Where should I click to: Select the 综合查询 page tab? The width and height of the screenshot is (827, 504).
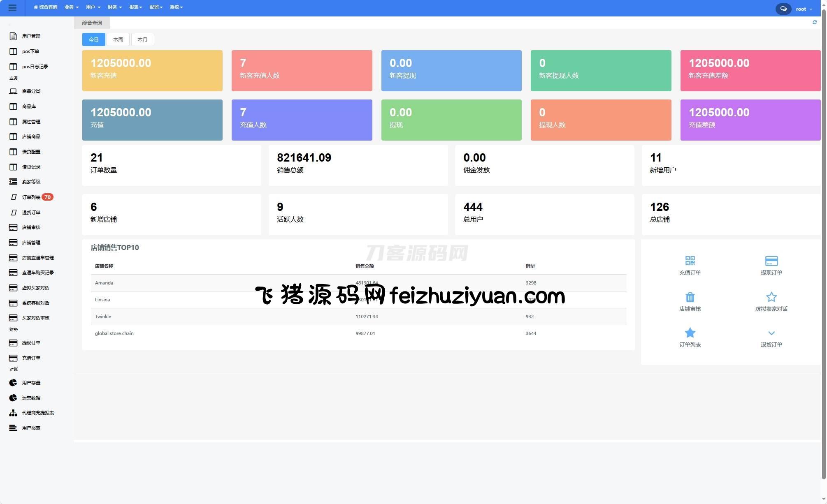92,23
